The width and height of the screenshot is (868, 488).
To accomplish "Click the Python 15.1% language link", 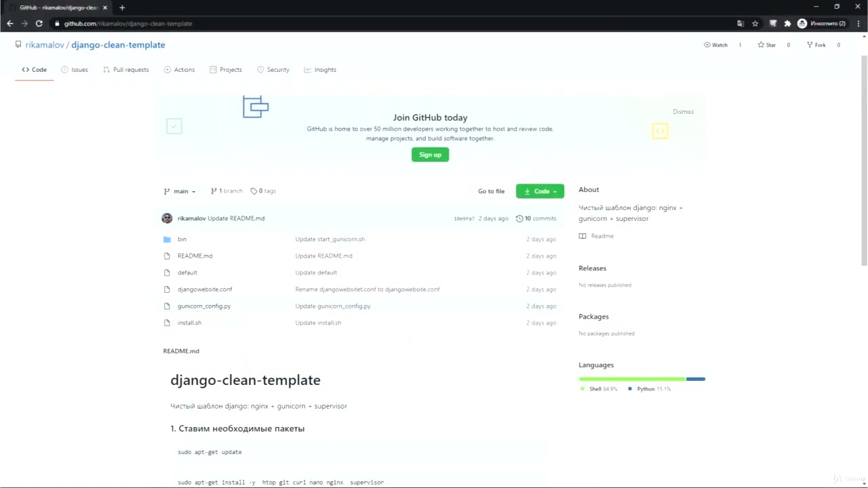I will [x=649, y=389].
